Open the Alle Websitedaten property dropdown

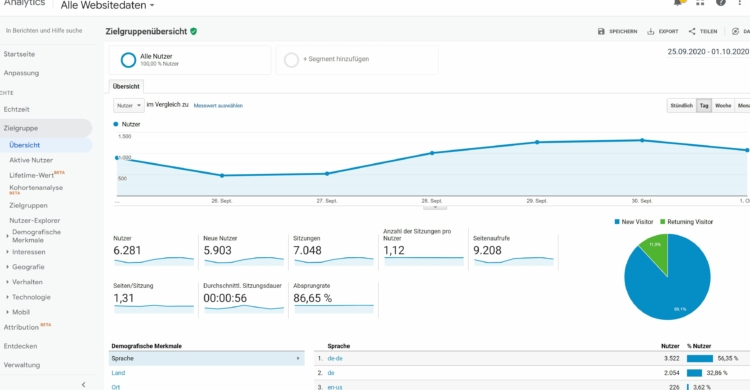pos(107,5)
